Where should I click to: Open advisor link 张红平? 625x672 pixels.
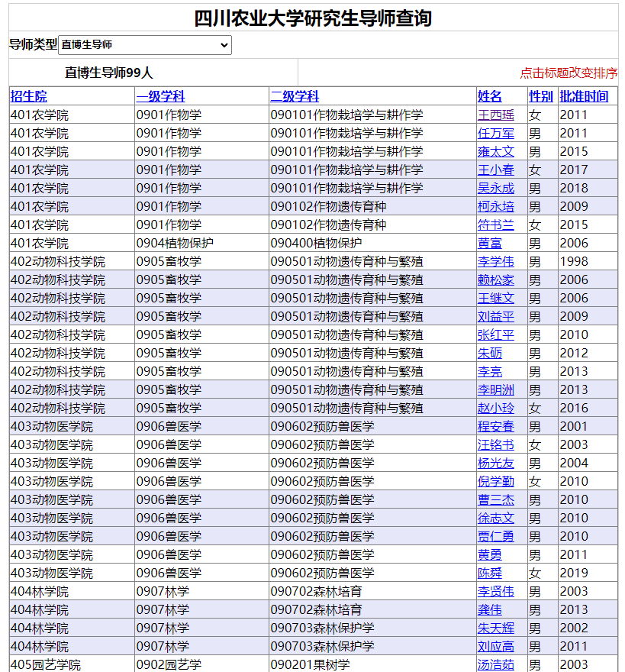495,334
